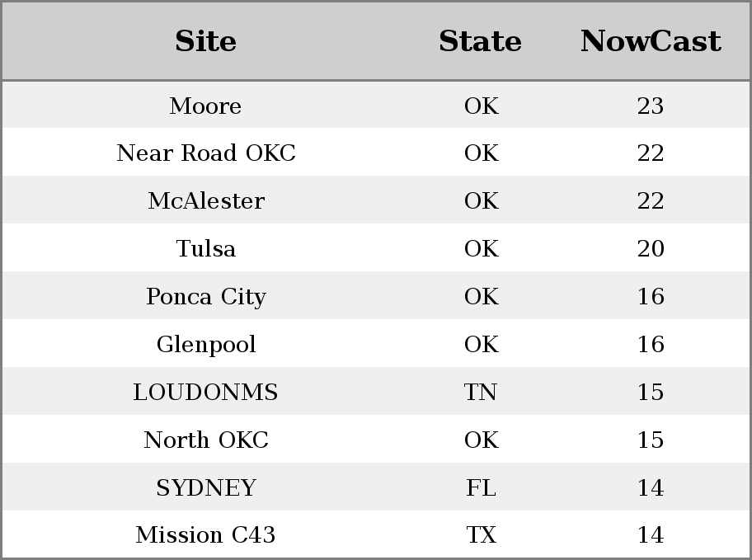
Task: Select LOUDONMS NowCast value 15
Action: [x=651, y=392]
